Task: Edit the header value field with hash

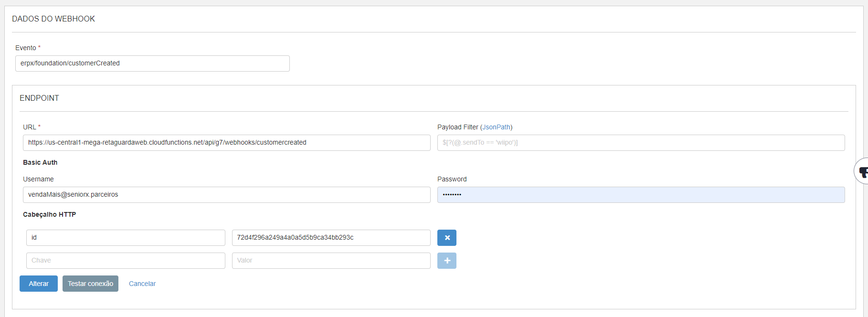Action: click(x=331, y=238)
